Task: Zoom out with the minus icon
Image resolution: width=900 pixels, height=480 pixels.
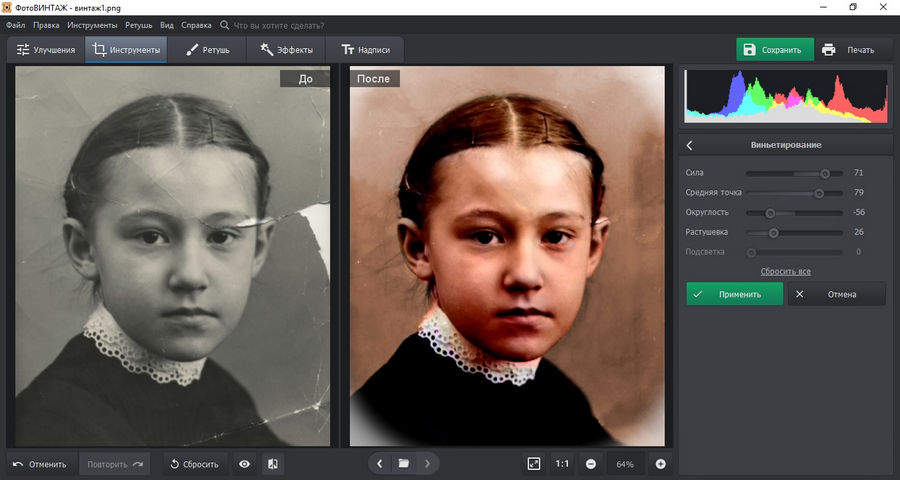Action: [x=591, y=464]
